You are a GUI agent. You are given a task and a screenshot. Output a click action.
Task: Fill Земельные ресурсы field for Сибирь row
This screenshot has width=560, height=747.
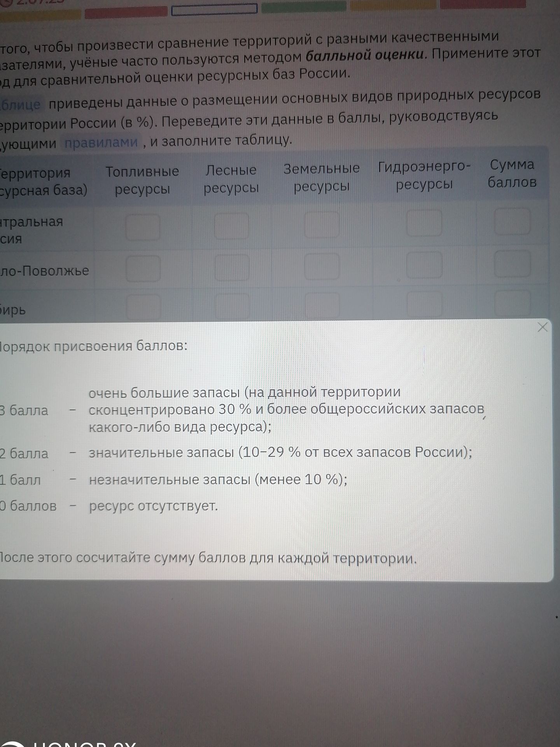point(322,305)
